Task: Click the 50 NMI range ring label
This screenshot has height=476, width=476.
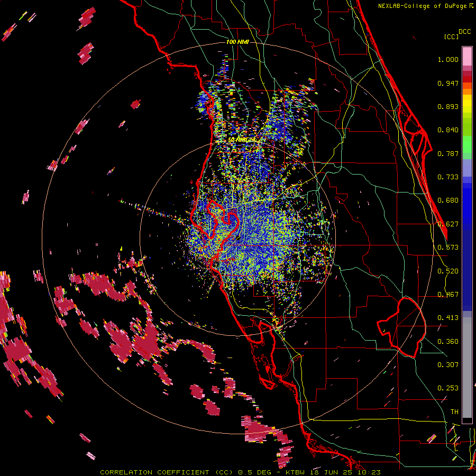Action: [239, 140]
